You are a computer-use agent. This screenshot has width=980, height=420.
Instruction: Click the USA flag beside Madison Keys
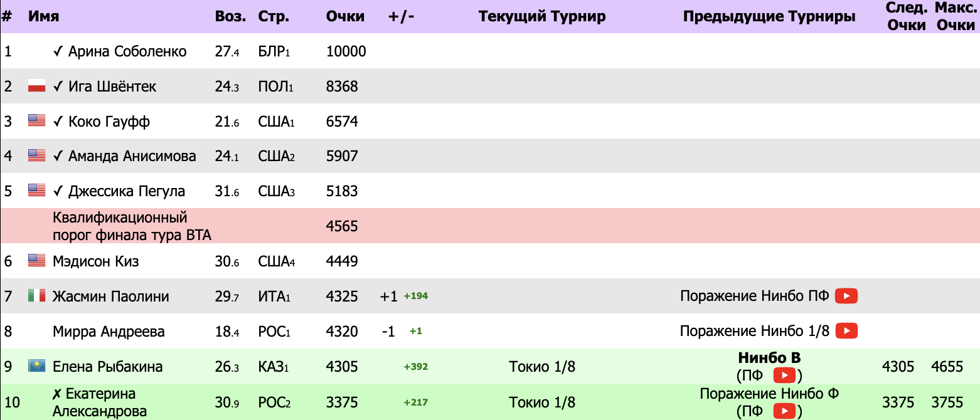click(37, 261)
